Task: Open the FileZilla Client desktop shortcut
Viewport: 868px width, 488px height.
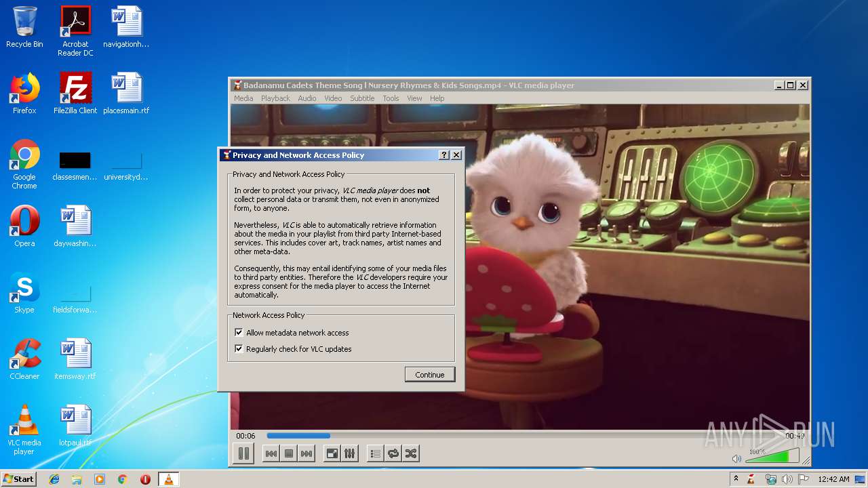Action: tap(75, 94)
